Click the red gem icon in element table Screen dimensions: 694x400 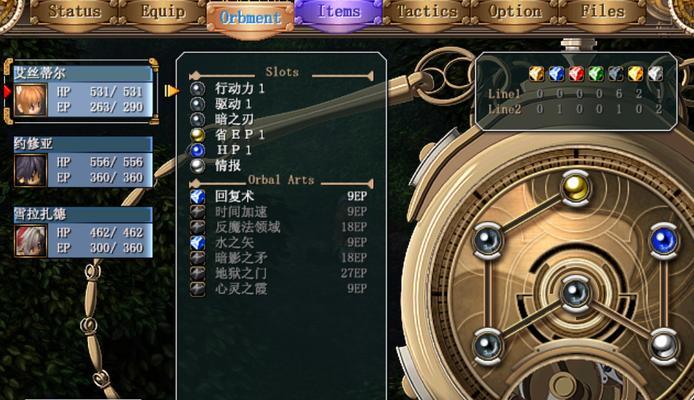(x=576, y=74)
